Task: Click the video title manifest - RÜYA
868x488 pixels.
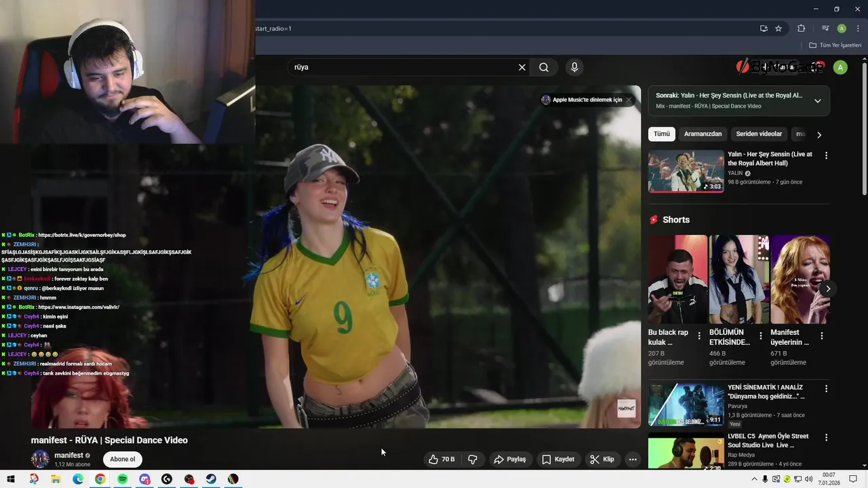Action: (109, 440)
